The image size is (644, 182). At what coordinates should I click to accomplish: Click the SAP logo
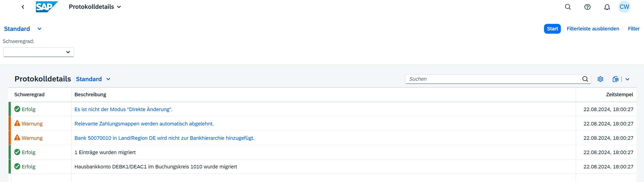46,7
